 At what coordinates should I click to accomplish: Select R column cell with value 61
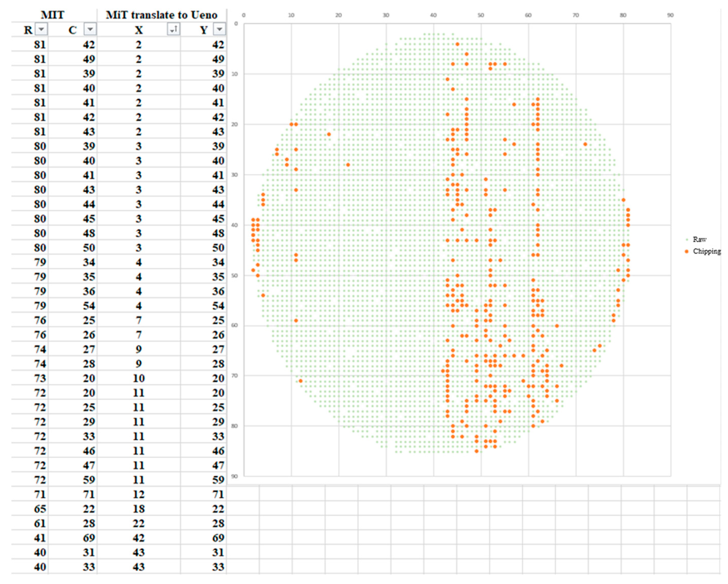[40, 523]
